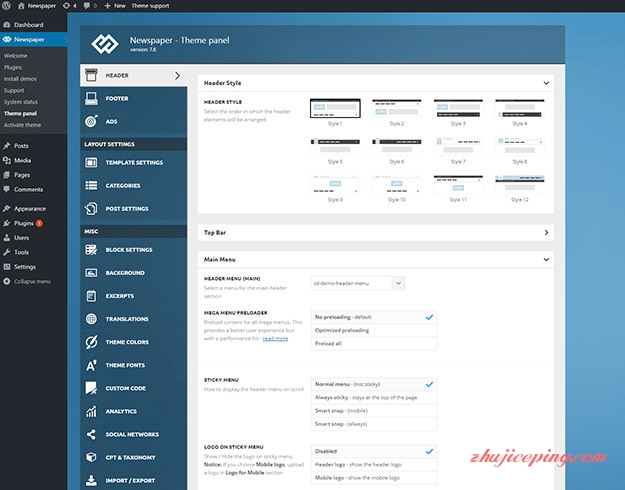Choose header Style 9 thumbnail
625x490 pixels.
pyautogui.click(x=335, y=184)
